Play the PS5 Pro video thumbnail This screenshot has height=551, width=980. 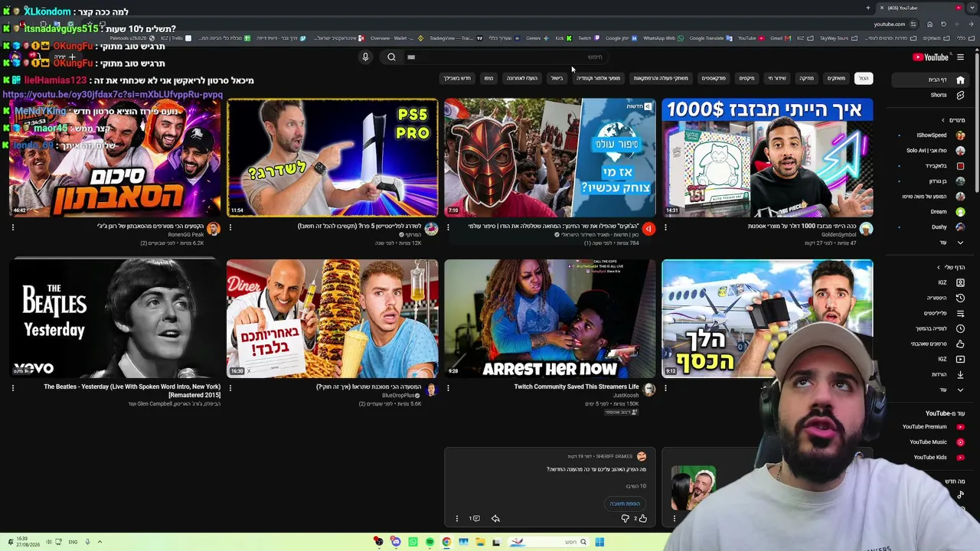(332, 158)
